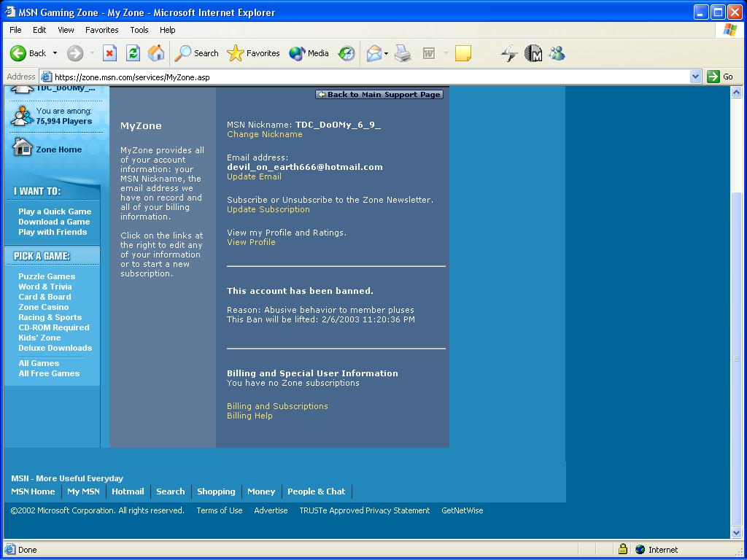Open the Favorites menu
This screenshot has height=560, width=747.
(102, 30)
